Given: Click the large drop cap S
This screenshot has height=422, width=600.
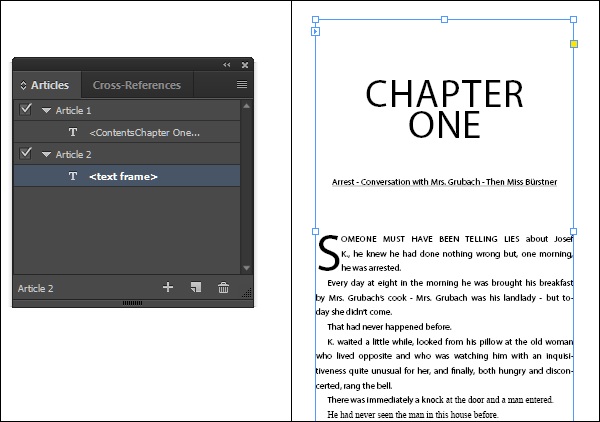Looking at the screenshot, I should click(x=328, y=253).
